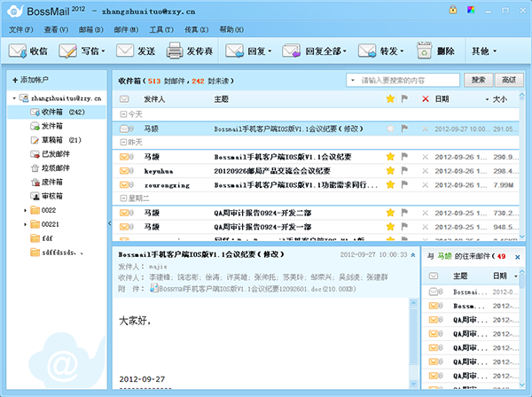Viewport: 532px width, 397px height.
Task: Toggle star on Bossmail 会议纪要 (修改) email
Action: pyautogui.click(x=390, y=128)
